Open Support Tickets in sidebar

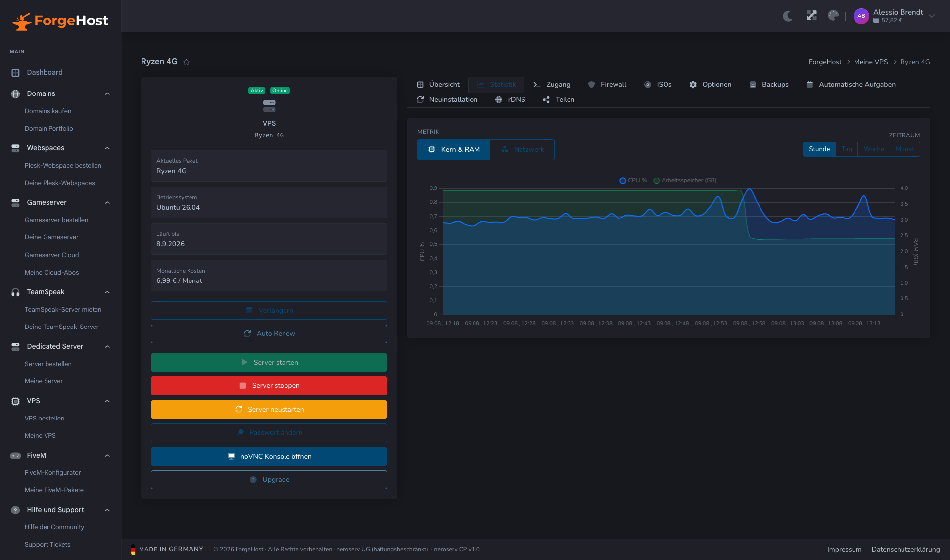click(x=47, y=545)
